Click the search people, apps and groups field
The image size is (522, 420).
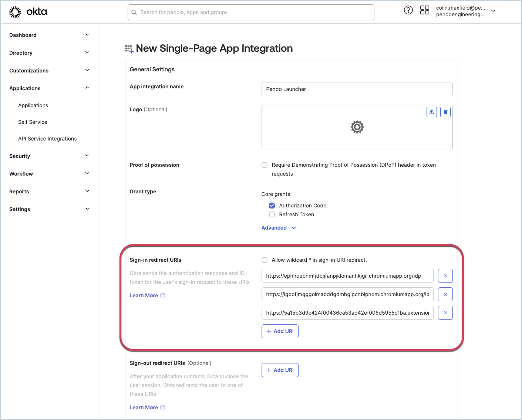pos(251,12)
